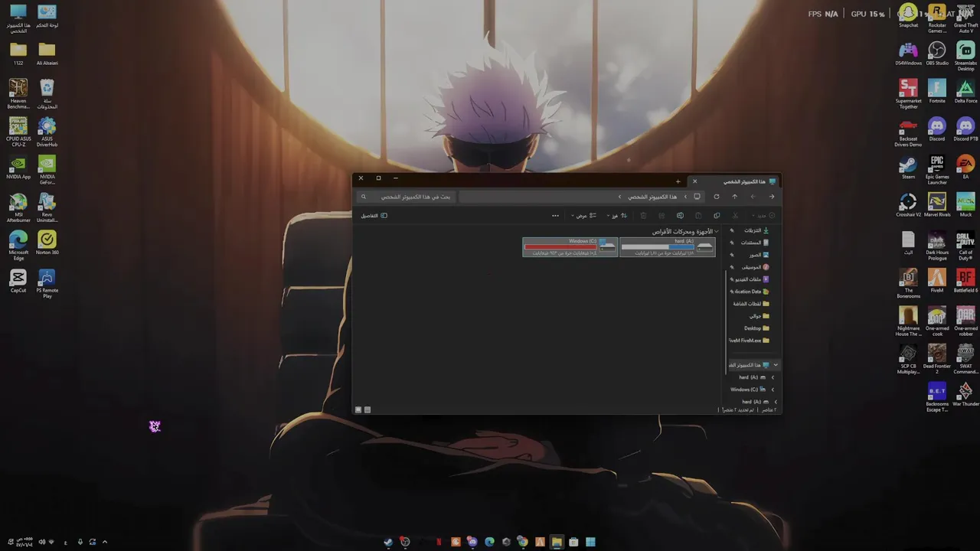Open the volume speaker icon in the tray
Image resolution: width=980 pixels, height=551 pixels.
pos(41,542)
